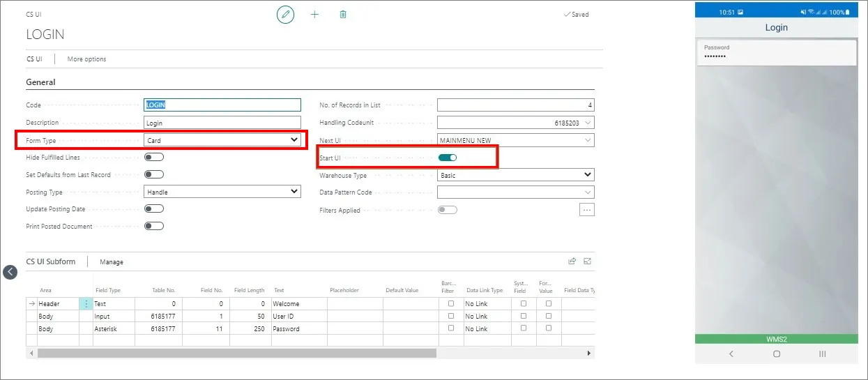The width and height of the screenshot is (868, 380).
Task: Click the share icon in CS UI Subform
Action: click(572, 261)
